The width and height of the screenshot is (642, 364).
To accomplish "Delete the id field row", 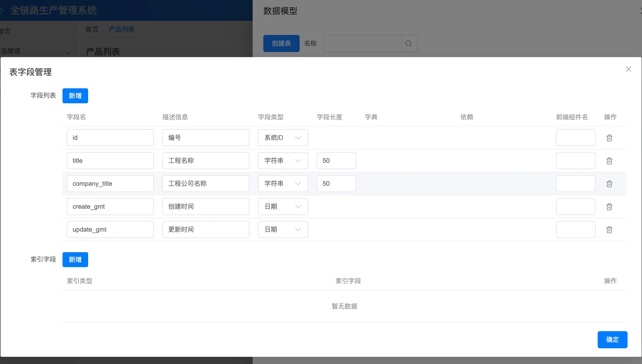I will point(609,138).
